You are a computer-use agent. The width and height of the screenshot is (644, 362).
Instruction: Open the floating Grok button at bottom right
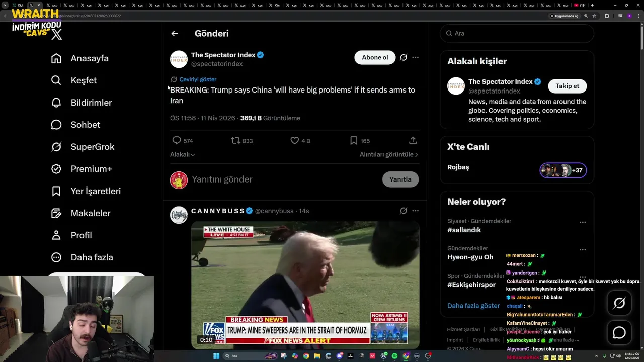tap(619, 303)
